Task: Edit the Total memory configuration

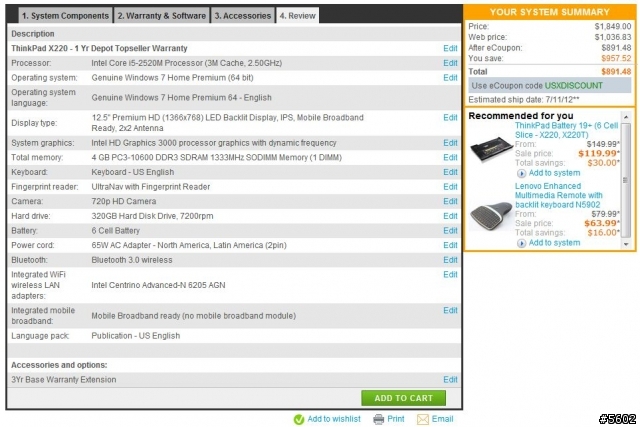Action: (x=450, y=158)
